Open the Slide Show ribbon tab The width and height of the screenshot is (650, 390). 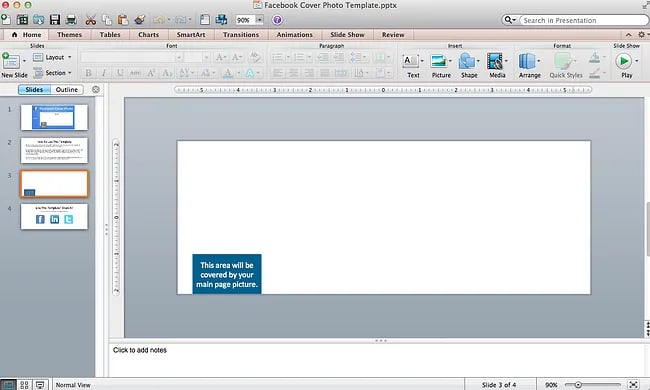pos(347,35)
